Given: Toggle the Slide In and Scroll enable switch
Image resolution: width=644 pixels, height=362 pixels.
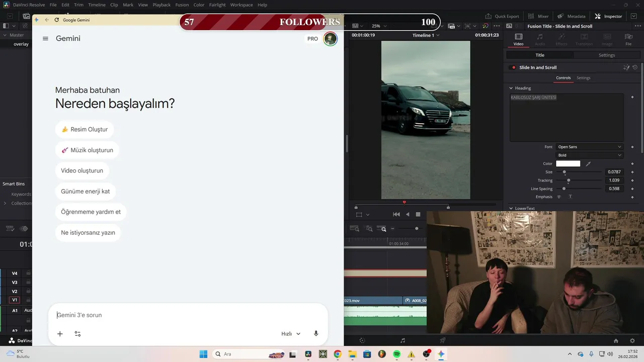Looking at the screenshot, I should click(513, 67).
